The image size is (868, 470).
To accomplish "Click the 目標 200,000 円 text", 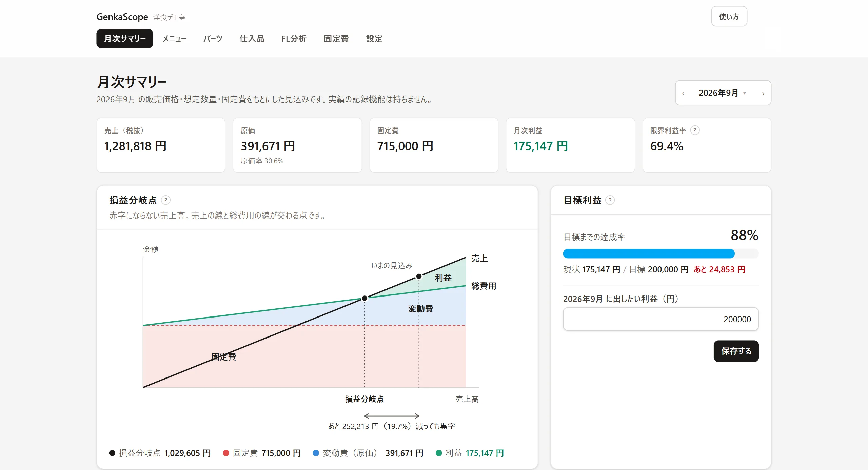I will (x=658, y=269).
